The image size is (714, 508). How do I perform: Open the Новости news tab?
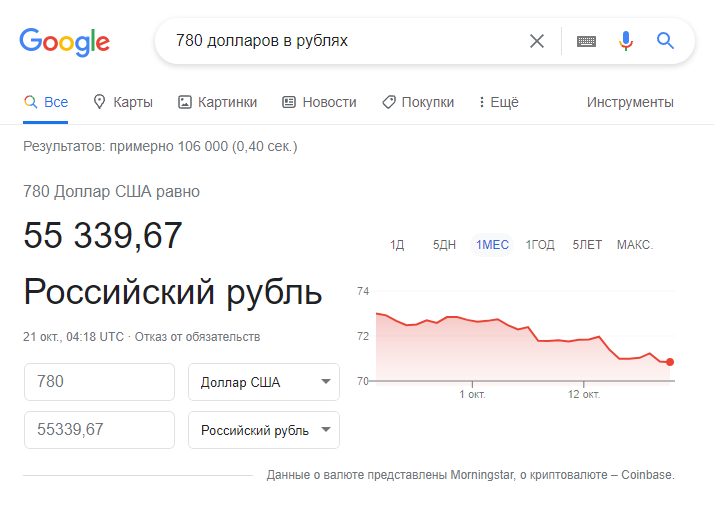tap(319, 102)
